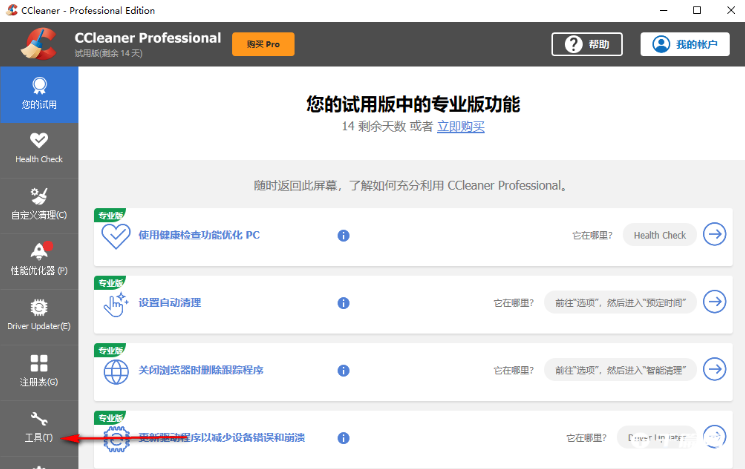Click gear chip icon in driver update row
The image size is (745, 469).
(x=116, y=439)
